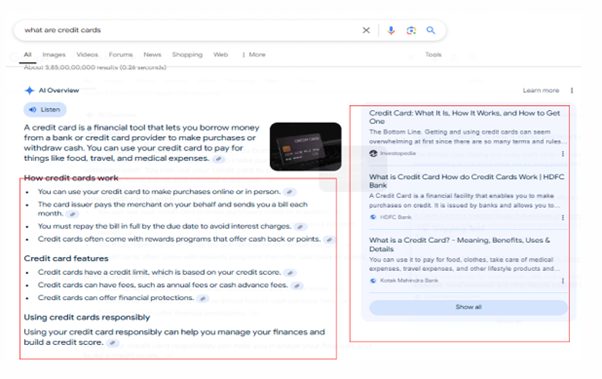Open options menu for HDFC Bank result

coord(563,217)
